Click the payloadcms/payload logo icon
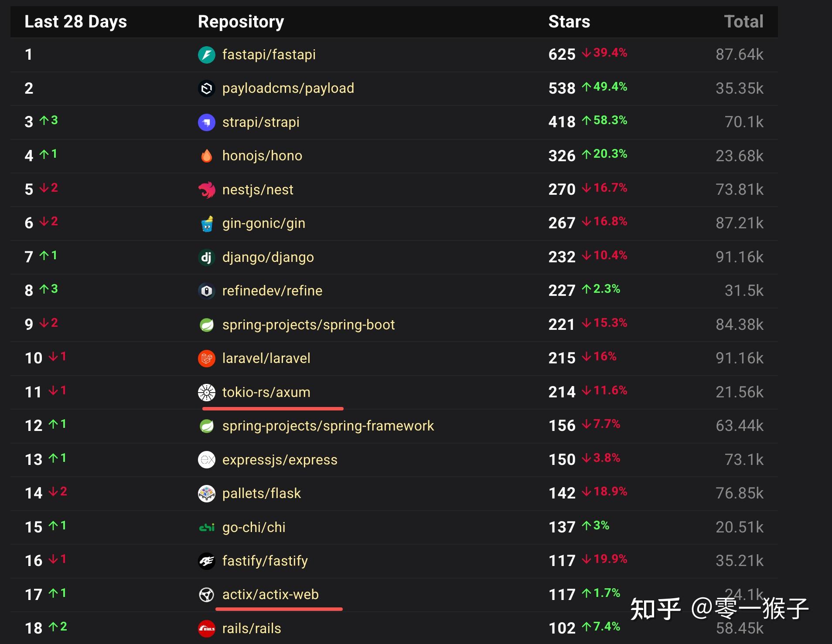 207,88
